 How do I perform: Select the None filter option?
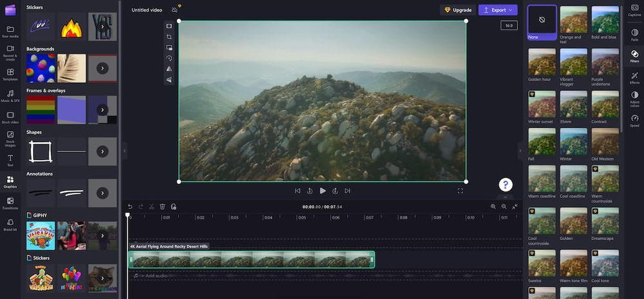(542, 19)
